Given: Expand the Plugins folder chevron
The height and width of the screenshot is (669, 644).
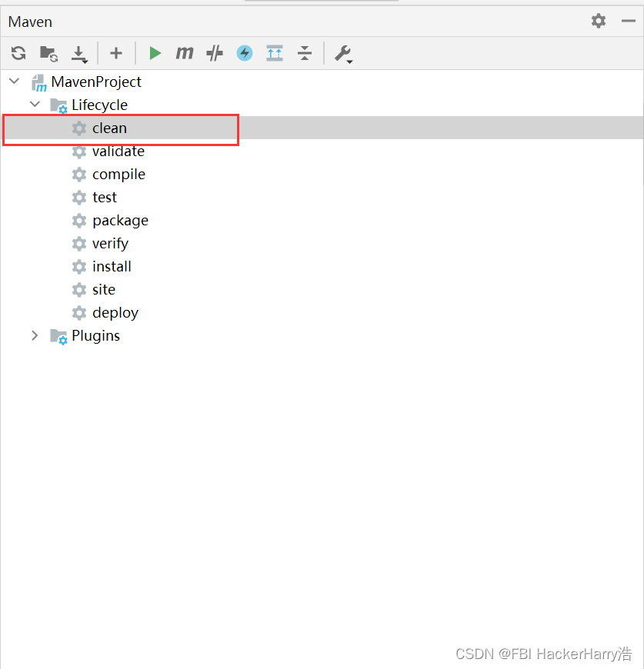Looking at the screenshot, I should [x=35, y=335].
